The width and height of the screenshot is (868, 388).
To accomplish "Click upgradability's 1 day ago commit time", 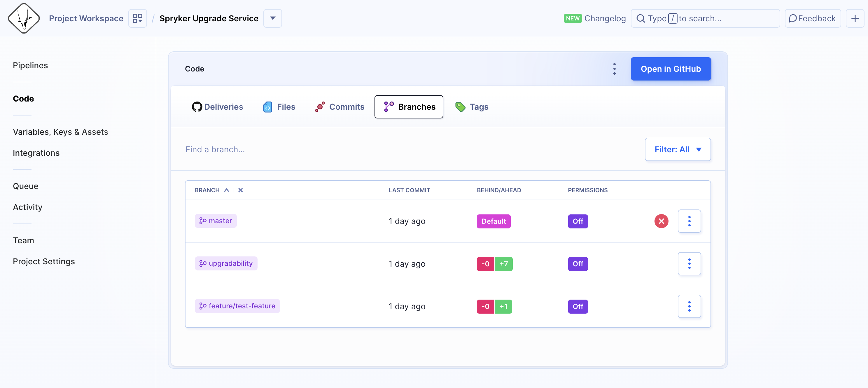I will click(x=407, y=264).
